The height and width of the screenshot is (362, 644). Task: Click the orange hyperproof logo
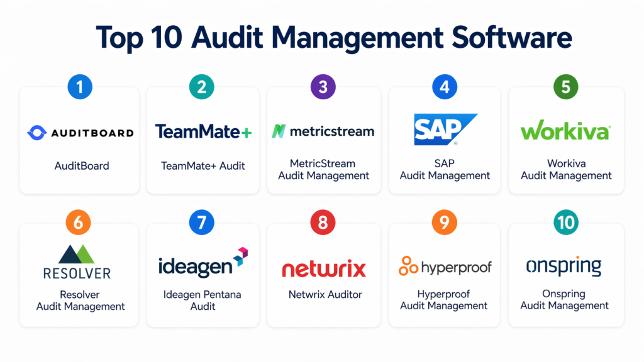point(445,266)
